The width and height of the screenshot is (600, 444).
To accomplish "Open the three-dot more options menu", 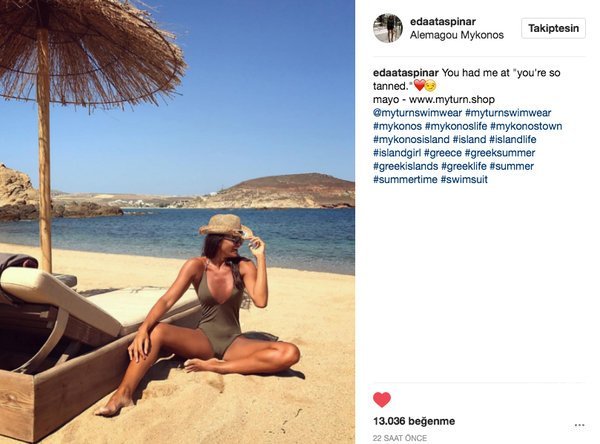I will click(579, 425).
